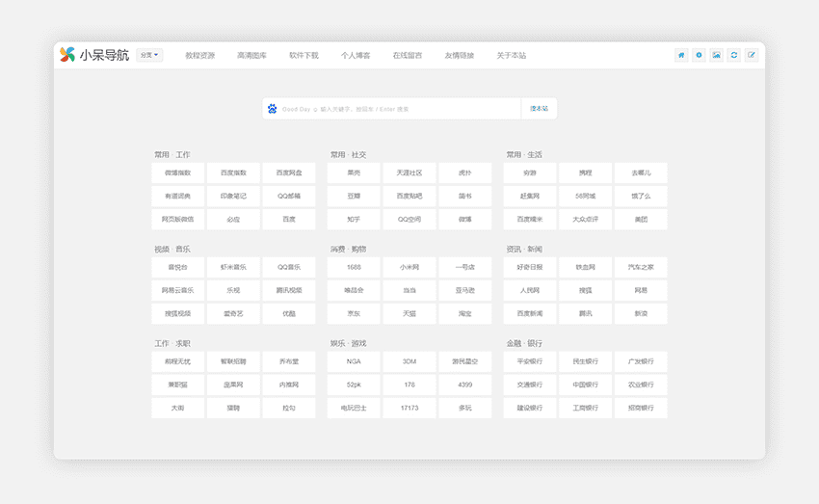Click the 招商银行 tile
The image size is (819, 504).
641,408
